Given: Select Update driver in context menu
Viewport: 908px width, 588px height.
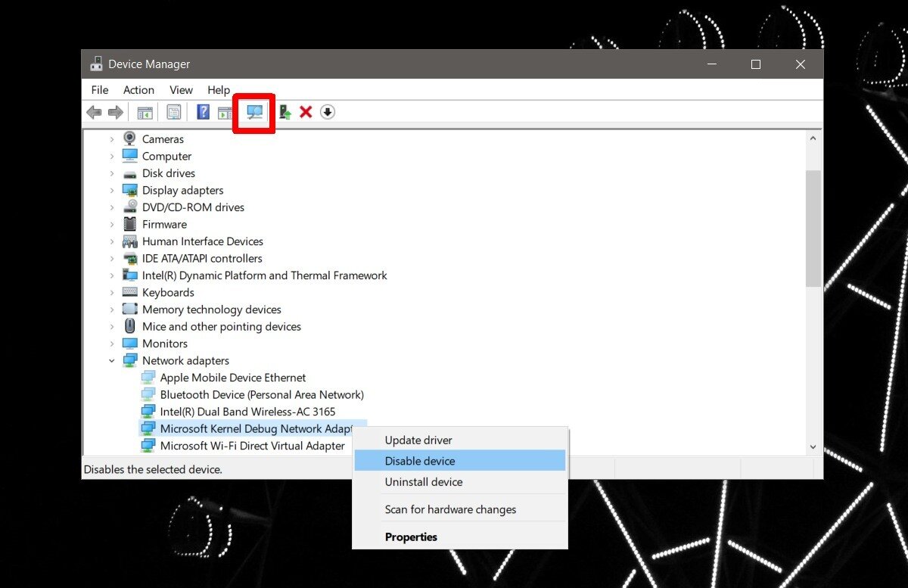Looking at the screenshot, I should [x=418, y=440].
